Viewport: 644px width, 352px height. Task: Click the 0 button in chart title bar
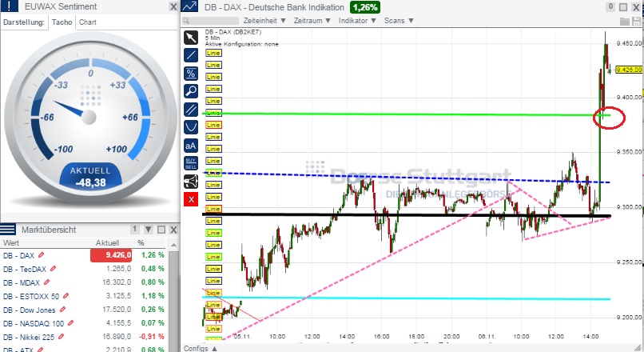[610, 6]
